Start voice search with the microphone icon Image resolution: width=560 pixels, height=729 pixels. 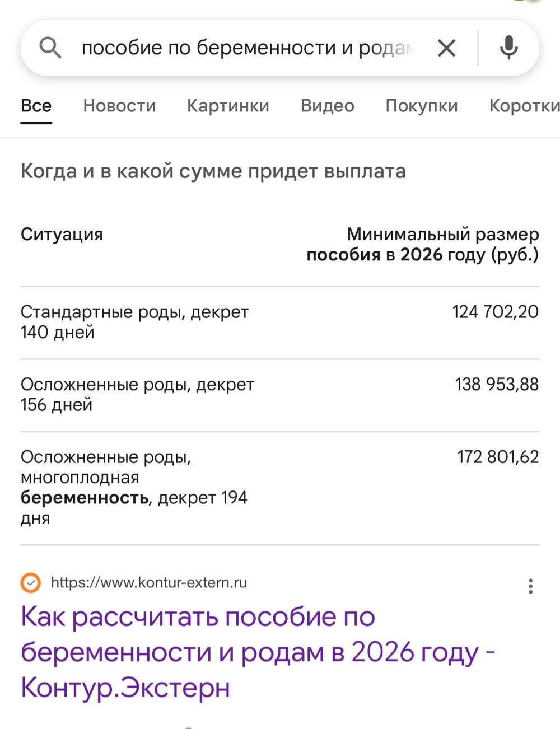tap(508, 48)
